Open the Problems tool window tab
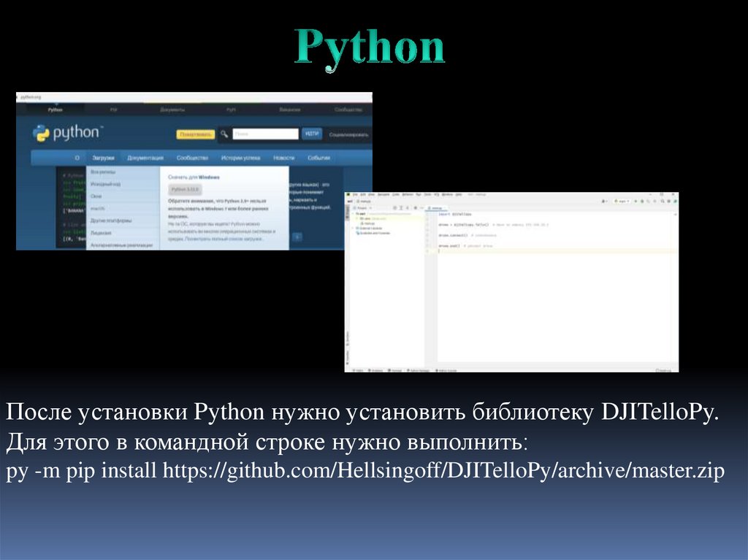 [x=375, y=370]
